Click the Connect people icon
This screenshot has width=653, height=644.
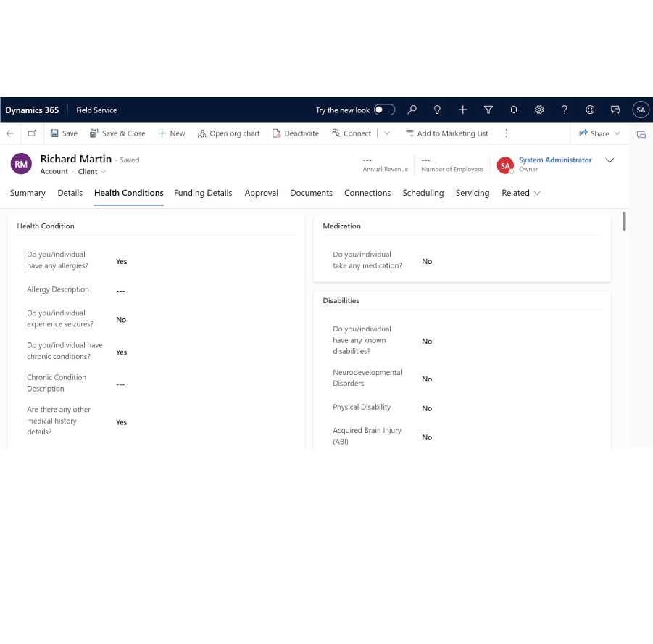(x=336, y=133)
